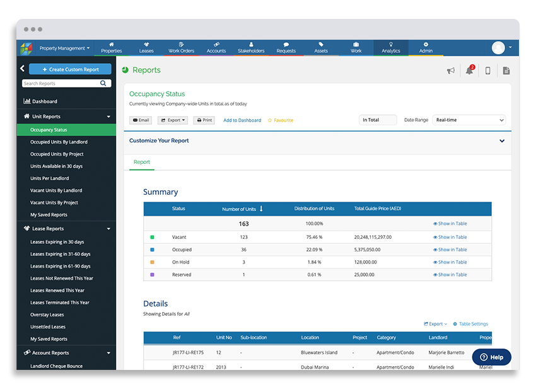
Task: Click the search magnifier in Search Reports
Action: pos(103,83)
